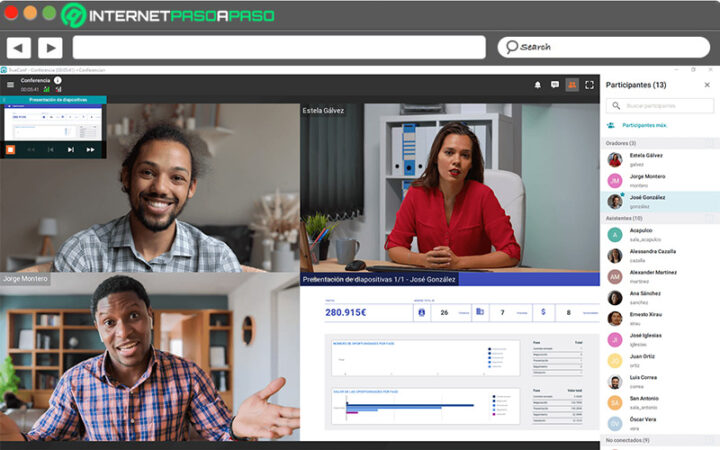The image size is (720, 450).
Task: Select Estela Gálvez in participants list
Action: pyautogui.click(x=659, y=160)
